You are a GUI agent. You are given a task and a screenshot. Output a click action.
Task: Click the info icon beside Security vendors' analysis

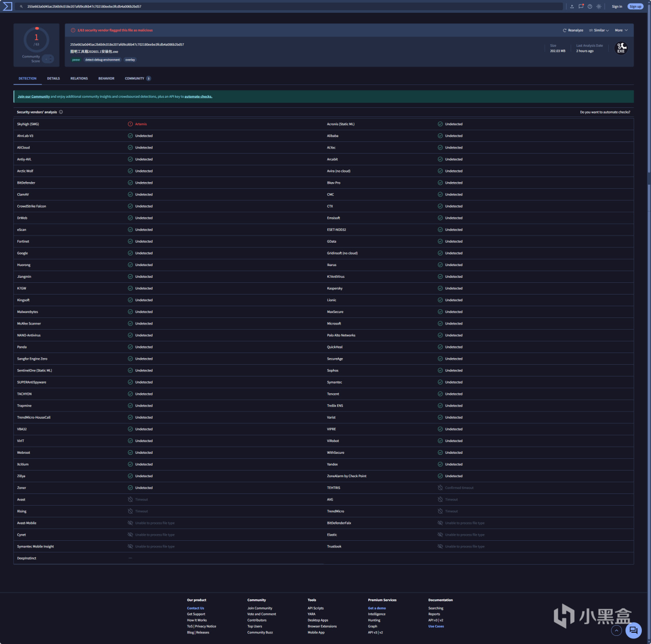(x=61, y=112)
